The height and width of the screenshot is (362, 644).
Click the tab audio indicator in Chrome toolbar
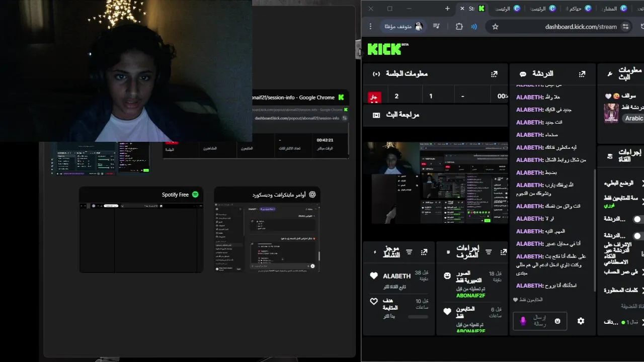[x=474, y=27]
